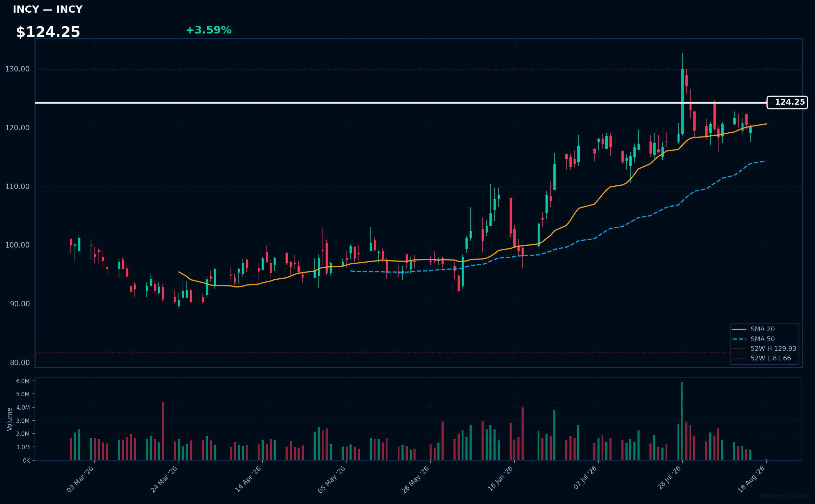Click the 05 May '26 date label
This screenshot has width=815, height=504.
(x=332, y=479)
